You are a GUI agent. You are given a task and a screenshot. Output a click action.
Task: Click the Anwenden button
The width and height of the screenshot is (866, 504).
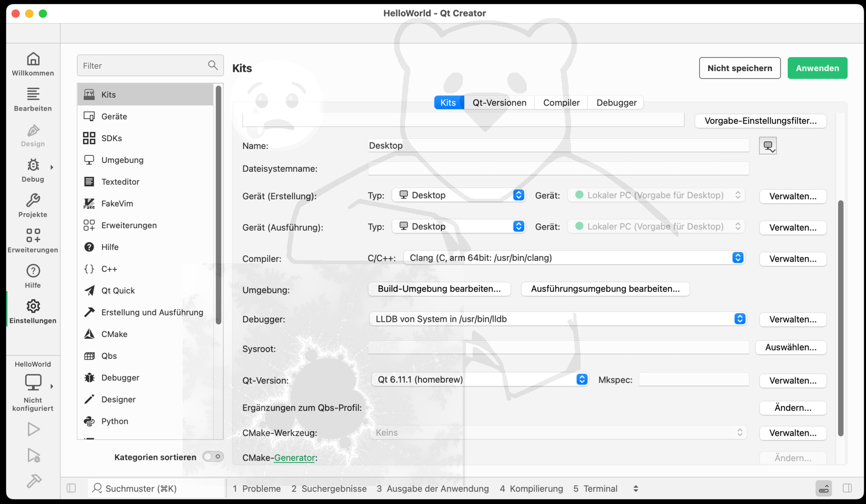point(817,68)
